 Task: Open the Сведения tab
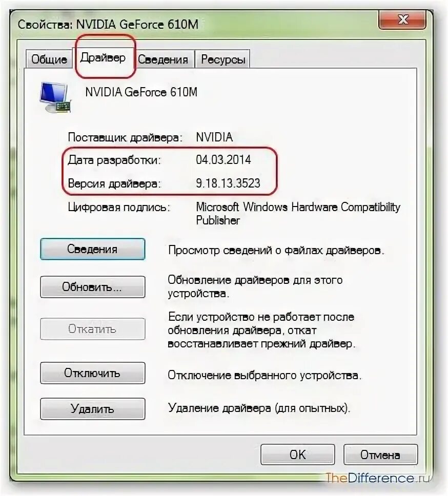[x=163, y=59]
